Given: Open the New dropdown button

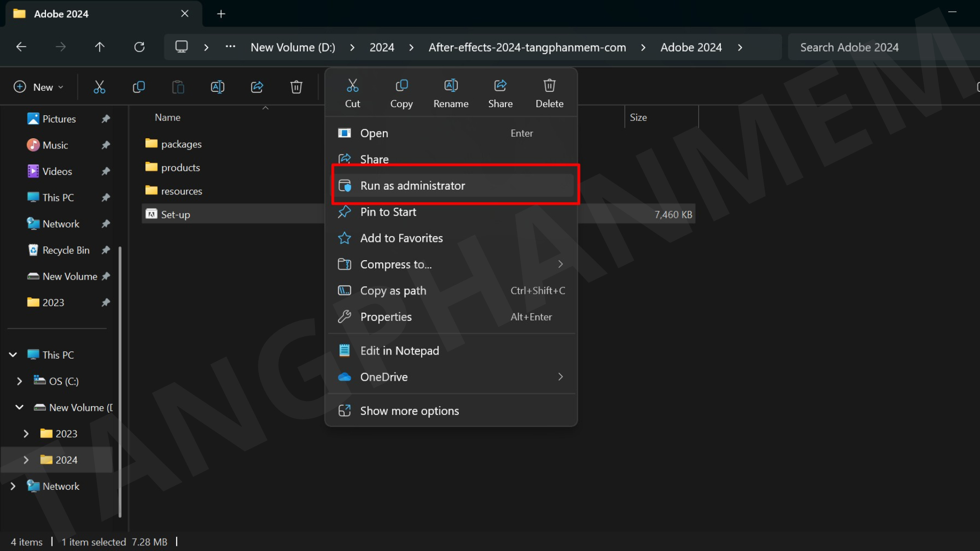Looking at the screenshot, I should click(39, 87).
